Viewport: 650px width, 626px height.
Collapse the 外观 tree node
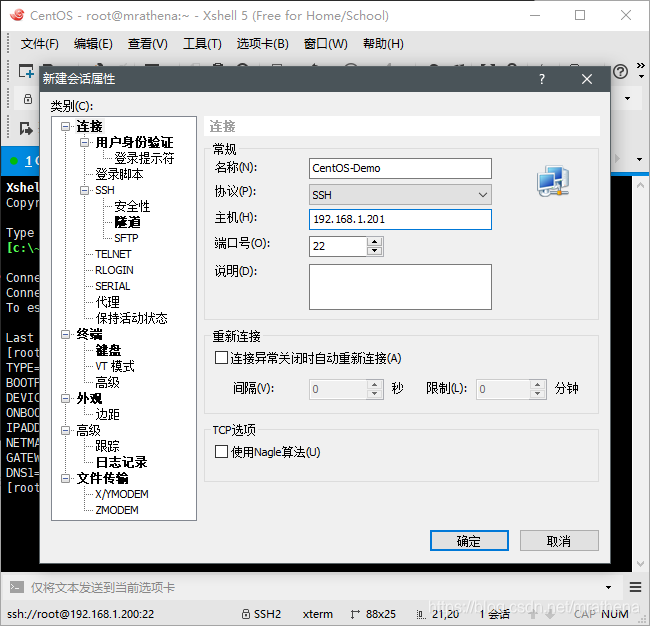pos(65,398)
